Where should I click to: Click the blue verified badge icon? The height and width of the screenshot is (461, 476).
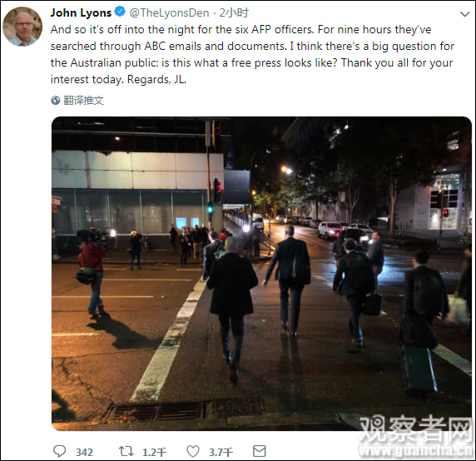120,12
